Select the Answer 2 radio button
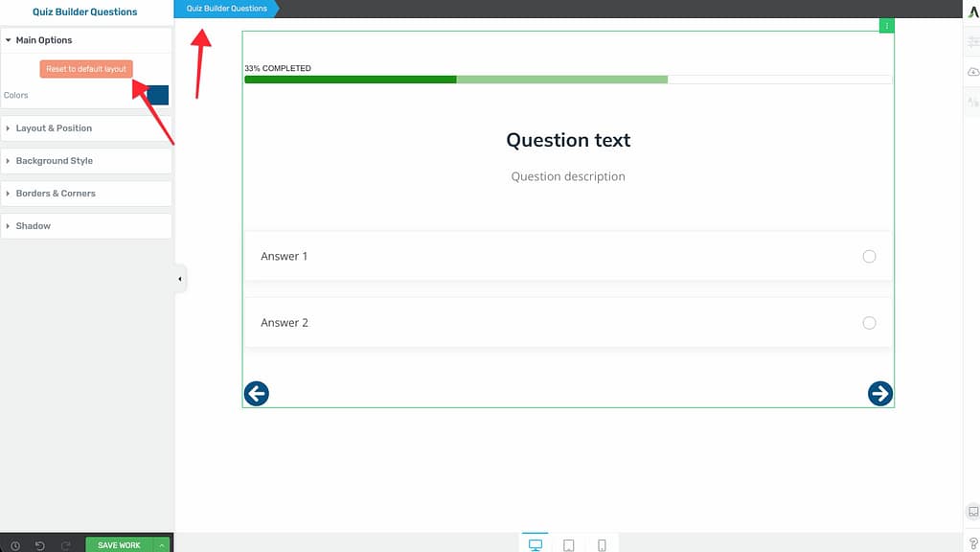Viewport: 980px width, 552px height. coord(869,323)
